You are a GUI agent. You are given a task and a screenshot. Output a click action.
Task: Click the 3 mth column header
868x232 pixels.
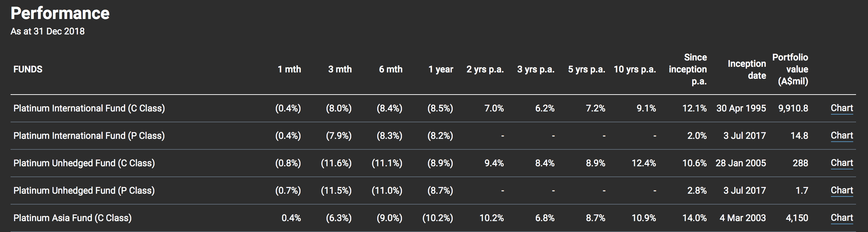coord(340,69)
